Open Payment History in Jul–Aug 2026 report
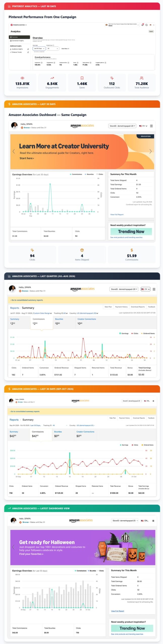163x644 pixels. coord(121,307)
